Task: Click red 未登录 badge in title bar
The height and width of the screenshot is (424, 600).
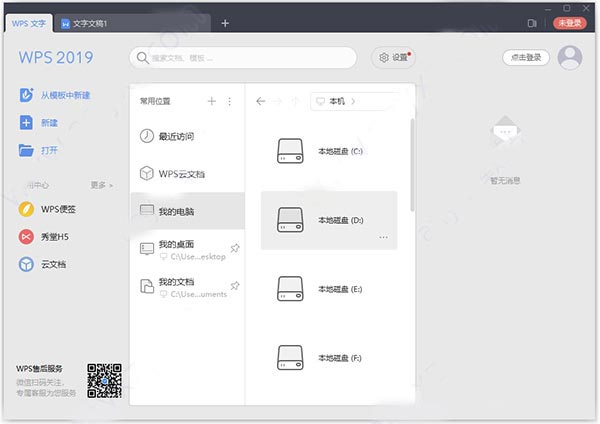Action: tap(570, 23)
